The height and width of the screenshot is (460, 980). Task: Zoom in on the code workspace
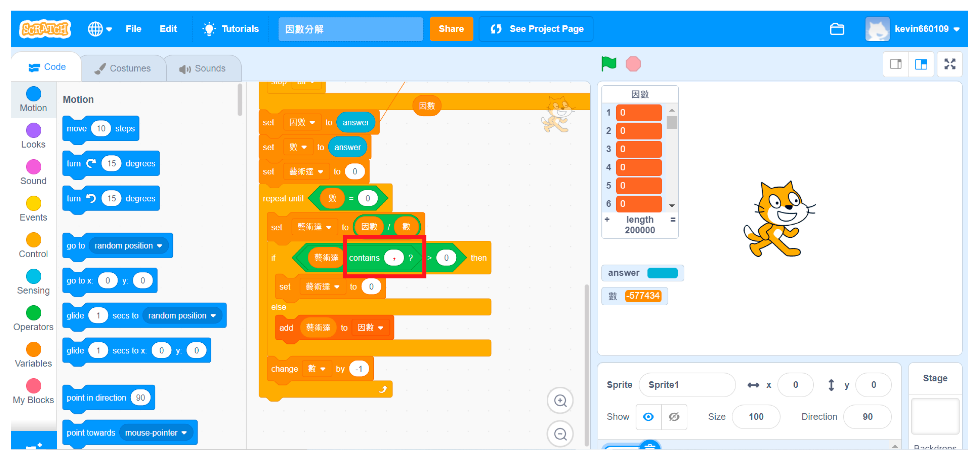pos(560,400)
